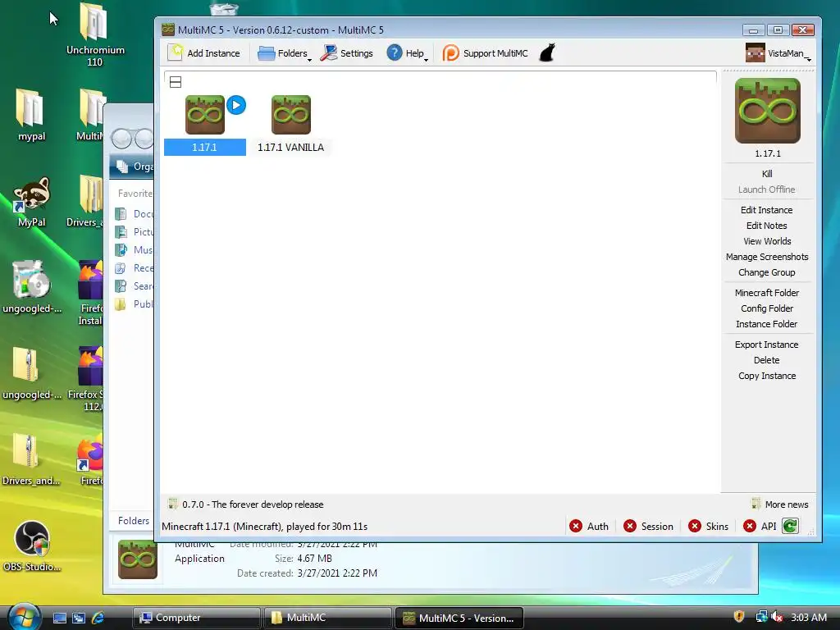Click the security shield tray icon
This screenshot has height=630, width=840.
coord(739,617)
